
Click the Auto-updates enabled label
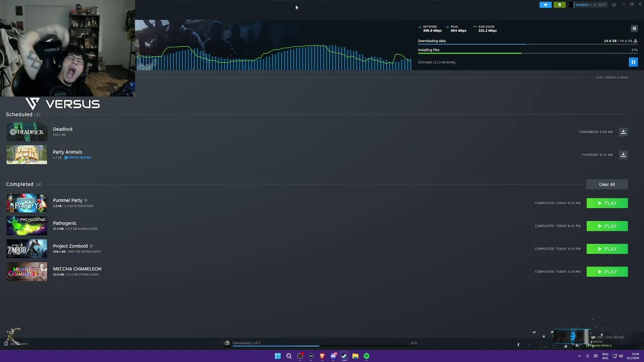point(612,77)
